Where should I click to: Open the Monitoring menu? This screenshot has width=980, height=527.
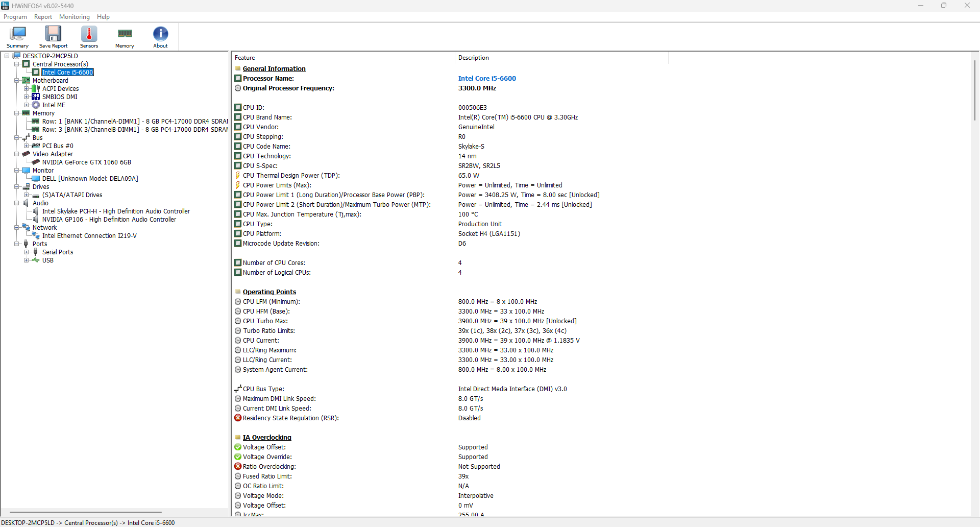[75, 17]
